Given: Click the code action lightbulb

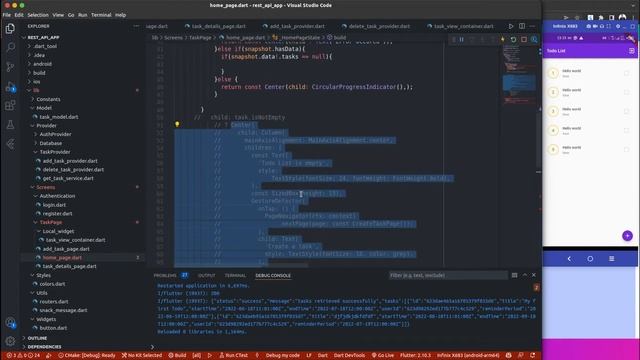Looking at the screenshot, I should click(177, 124).
